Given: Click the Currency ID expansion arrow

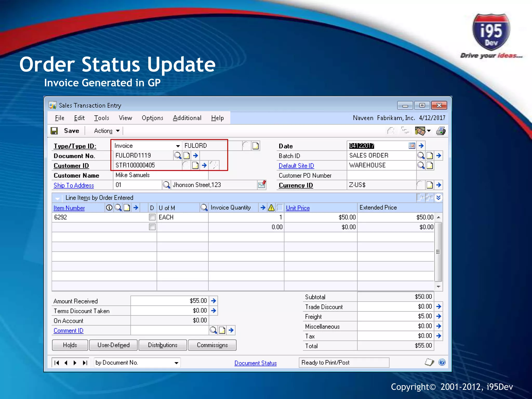Looking at the screenshot, I should pyautogui.click(x=439, y=185).
